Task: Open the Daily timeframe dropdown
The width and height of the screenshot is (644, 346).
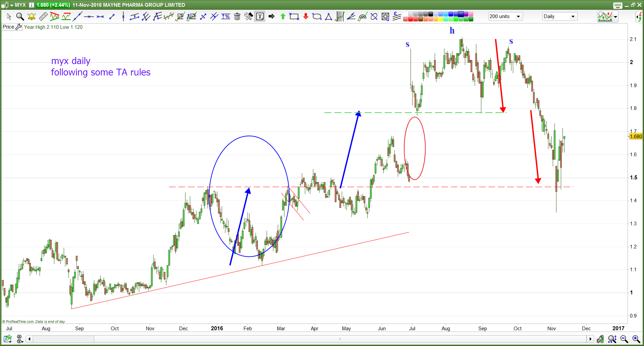Action: (x=559, y=16)
